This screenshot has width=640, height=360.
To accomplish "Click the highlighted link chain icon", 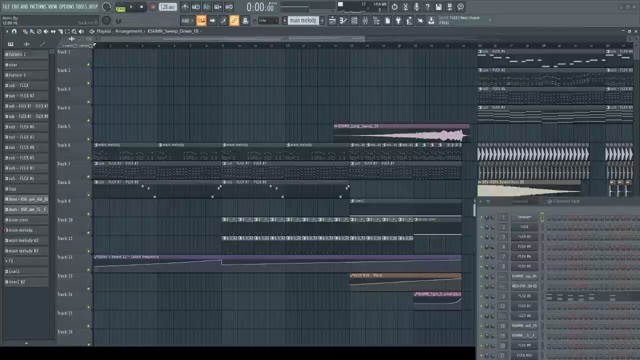I will (234, 20).
